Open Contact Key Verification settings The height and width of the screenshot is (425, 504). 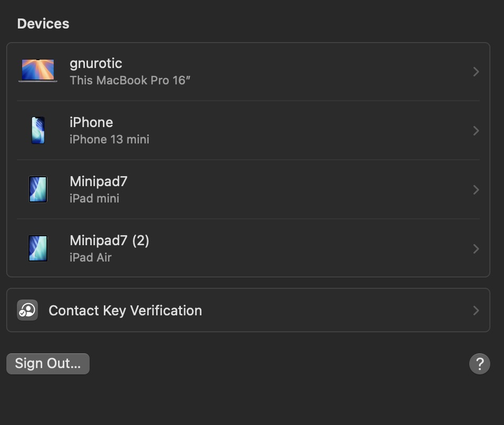(x=125, y=311)
